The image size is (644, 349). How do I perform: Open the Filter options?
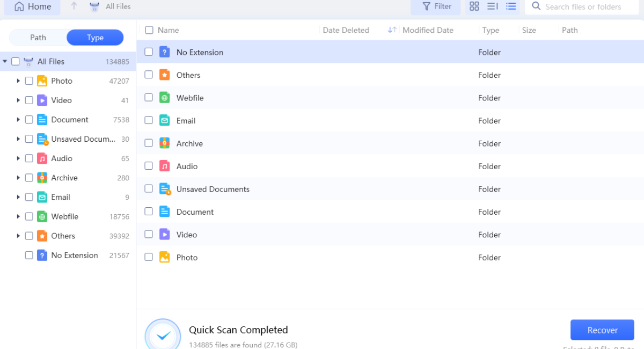point(437,6)
